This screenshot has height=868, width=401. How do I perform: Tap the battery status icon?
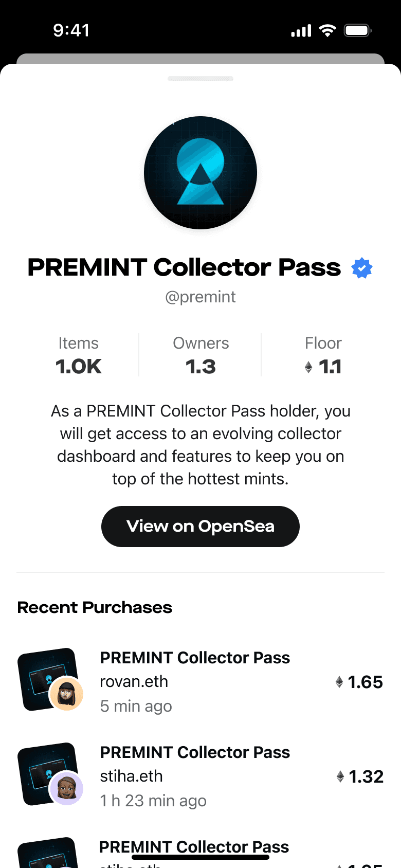click(x=358, y=30)
